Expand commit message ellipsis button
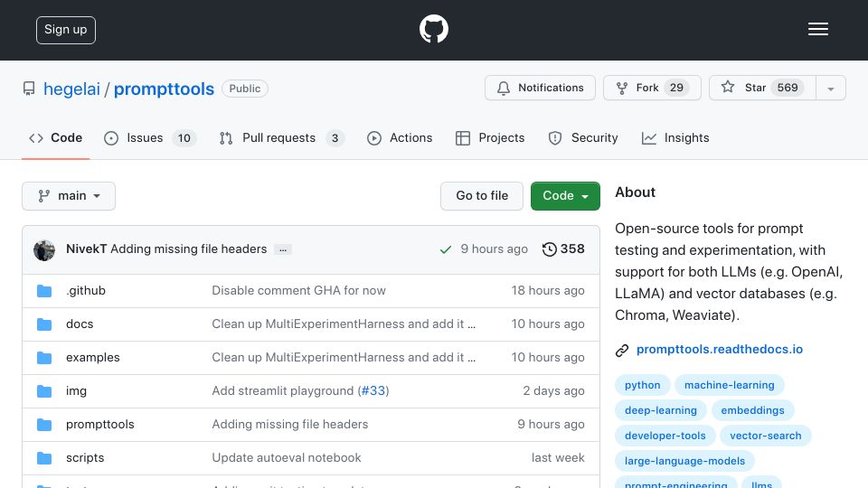The image size is (868, 488). (x=283, y=250)
